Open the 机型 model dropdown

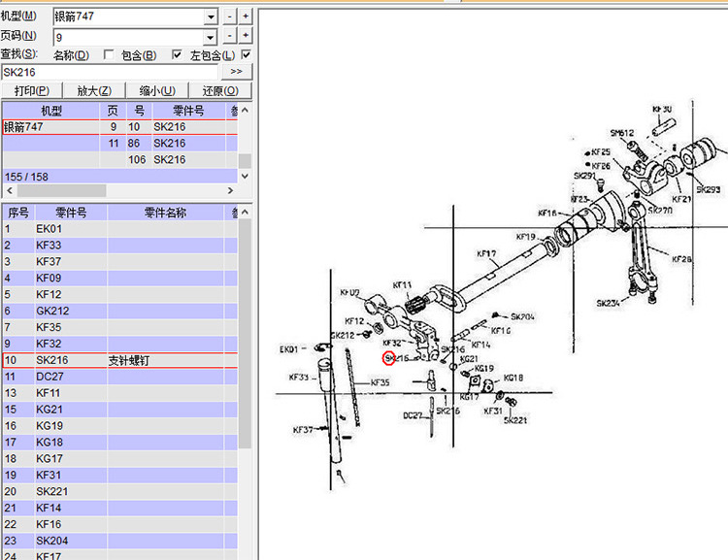point(211,16)
